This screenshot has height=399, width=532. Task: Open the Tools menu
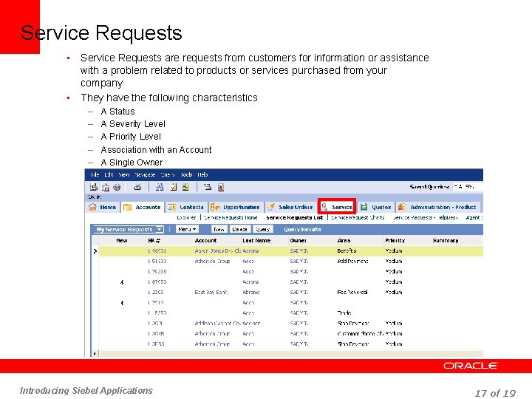coord(186,174)
